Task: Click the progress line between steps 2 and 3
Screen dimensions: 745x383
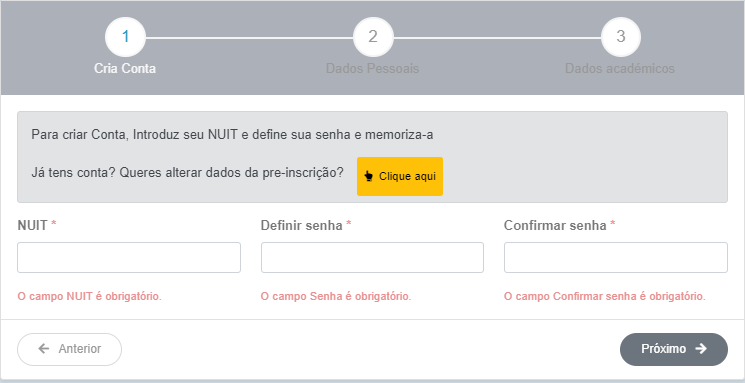Action: [497, 38]
